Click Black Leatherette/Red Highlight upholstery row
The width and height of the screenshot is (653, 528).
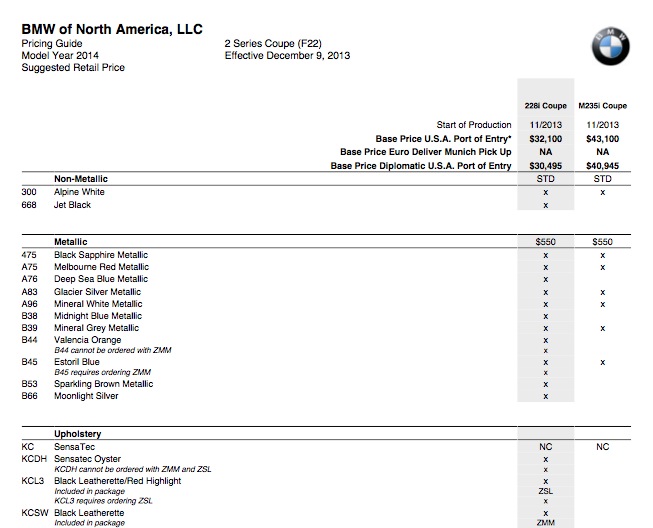117,481
